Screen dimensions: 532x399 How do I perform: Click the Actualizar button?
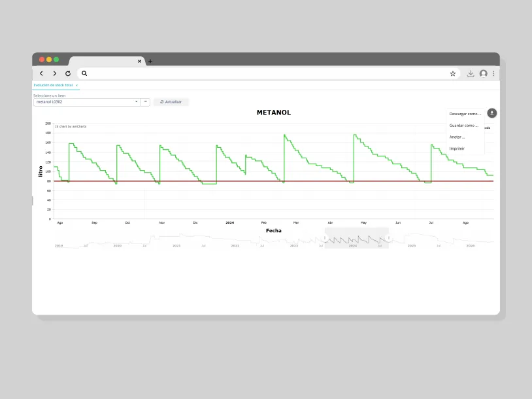coord(171,102)
